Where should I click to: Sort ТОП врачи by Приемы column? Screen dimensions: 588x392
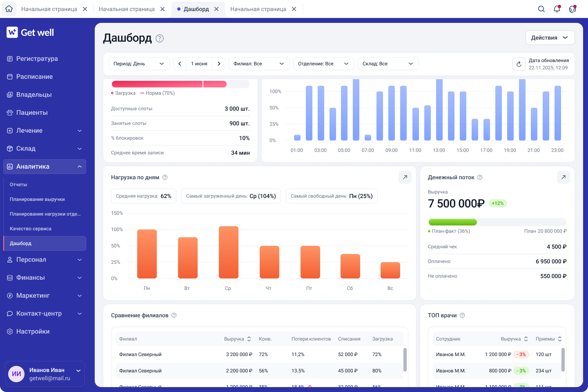pyautogui.click(x=560, y=339)
